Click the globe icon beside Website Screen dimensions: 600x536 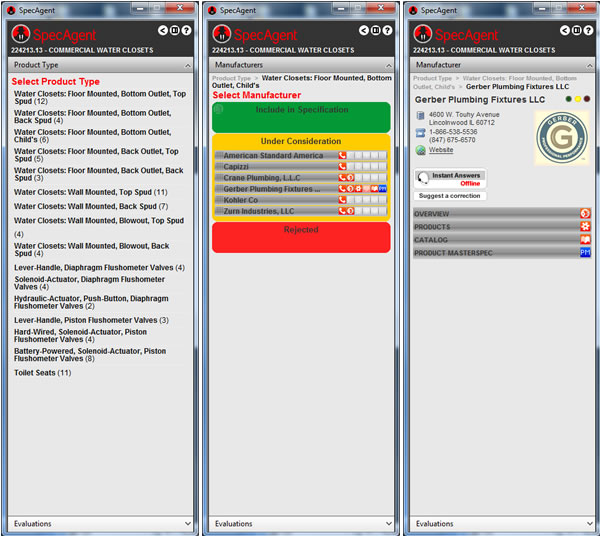tap(421, 150)
